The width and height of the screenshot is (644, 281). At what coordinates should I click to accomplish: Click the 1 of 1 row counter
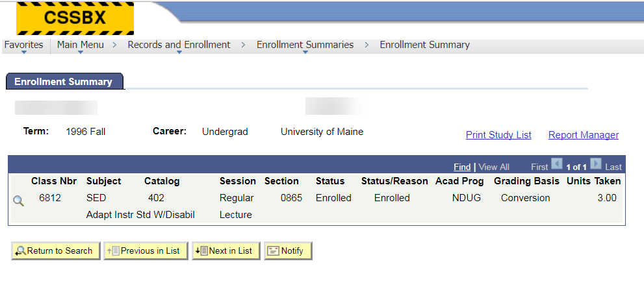tap(576, 167)
